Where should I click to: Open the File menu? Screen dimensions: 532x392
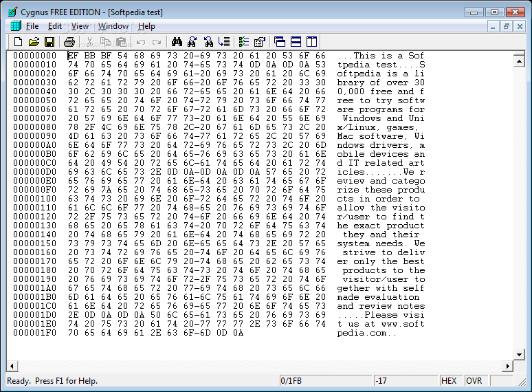click(32, 26)
